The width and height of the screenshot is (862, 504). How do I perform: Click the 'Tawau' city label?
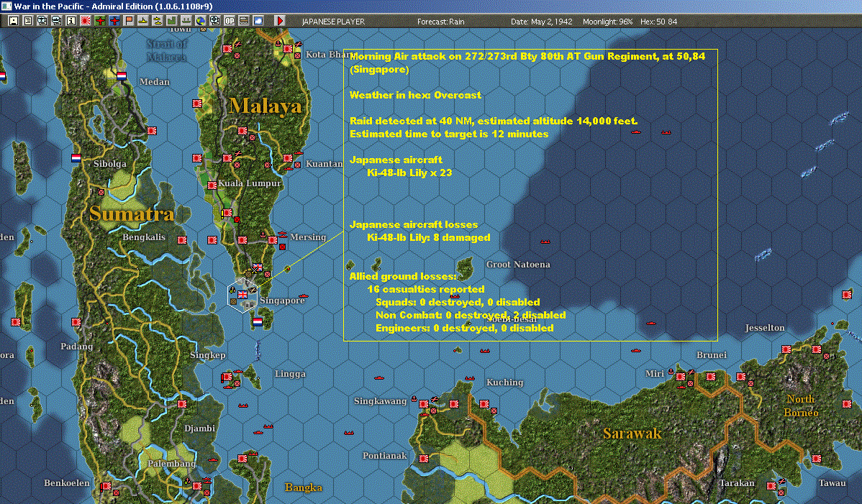pos(832,483)
